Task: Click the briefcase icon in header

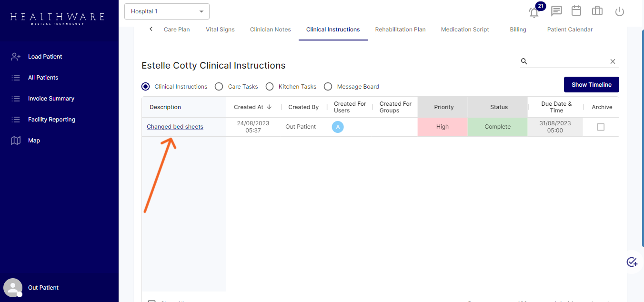Action: (597, 11)
